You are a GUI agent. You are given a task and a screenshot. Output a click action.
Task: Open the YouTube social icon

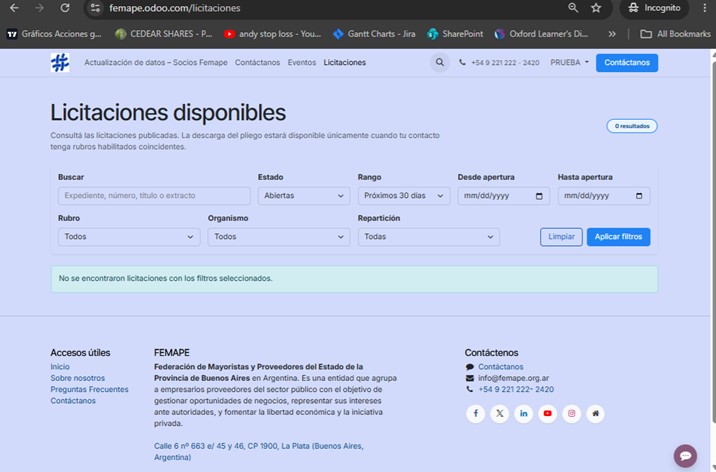tap(548, 414)
